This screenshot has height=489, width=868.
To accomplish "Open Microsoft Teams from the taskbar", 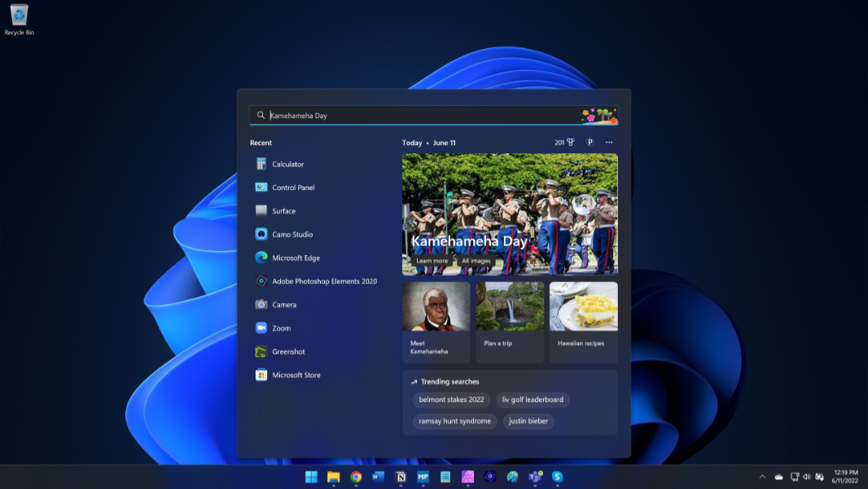I will pos(535,477).
